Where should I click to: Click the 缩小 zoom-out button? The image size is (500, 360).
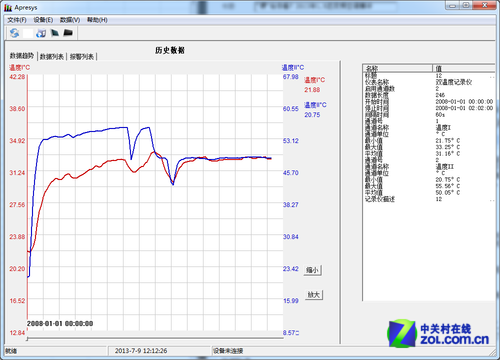click(313, 270)
